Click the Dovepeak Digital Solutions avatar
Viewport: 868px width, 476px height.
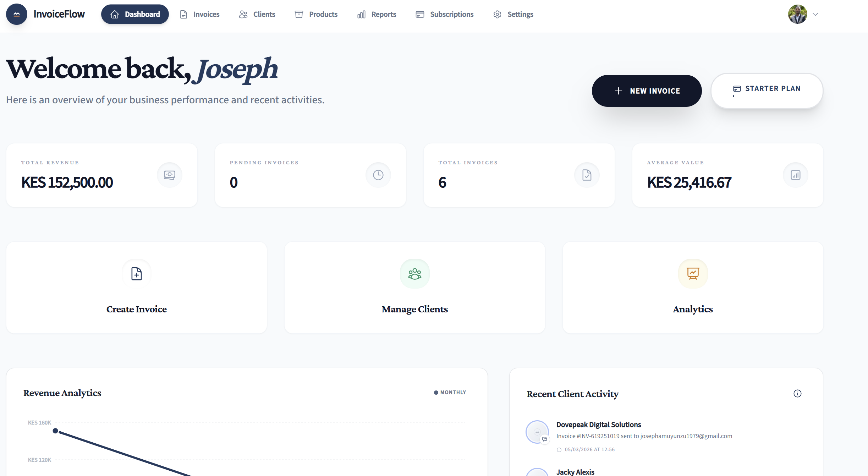(x=537, y=432)
